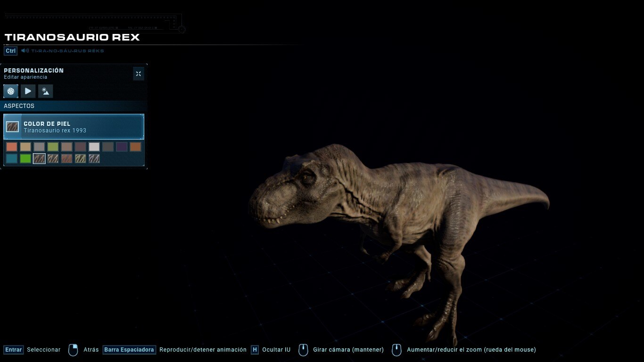Click the Reproducir/detener animación label
The height and width of the screenshot is (362, 644).
203,350
